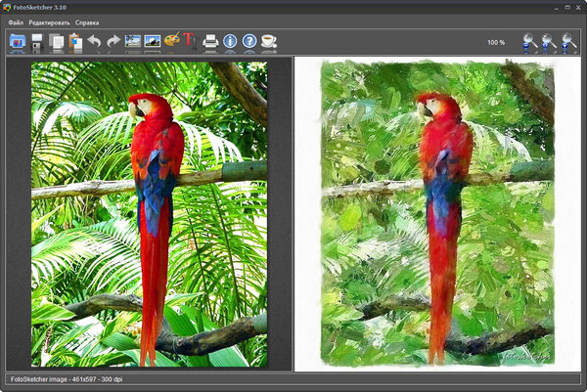Click the original parrot photo on the left
The height and width of the screenshot is (392, 587).
149,214
